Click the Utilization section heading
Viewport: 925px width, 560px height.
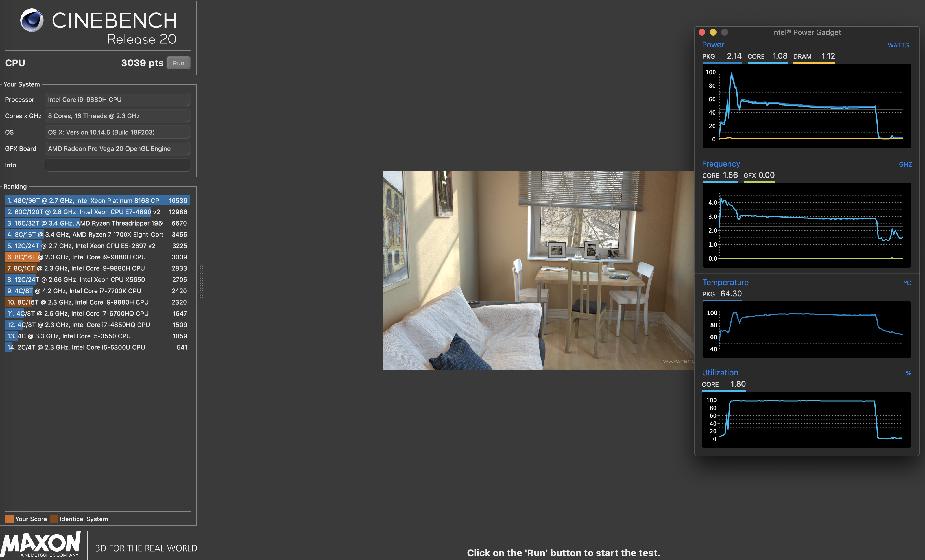point(720,373)
